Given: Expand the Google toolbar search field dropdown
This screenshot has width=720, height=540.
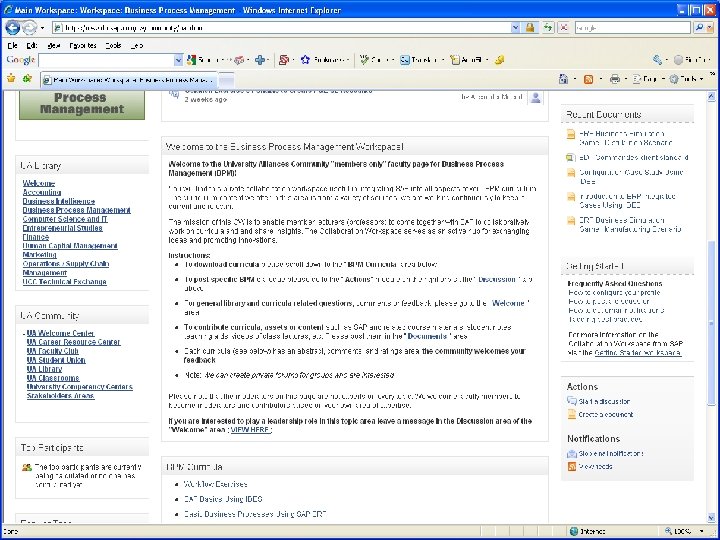Looking at the screenshot, I should coord(178,60).
